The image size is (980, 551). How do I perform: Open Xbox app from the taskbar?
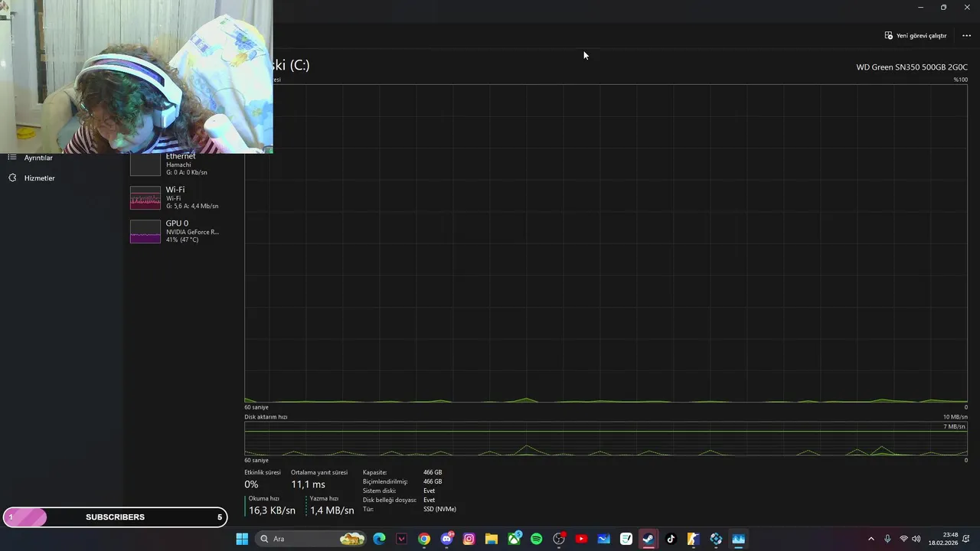514,539
